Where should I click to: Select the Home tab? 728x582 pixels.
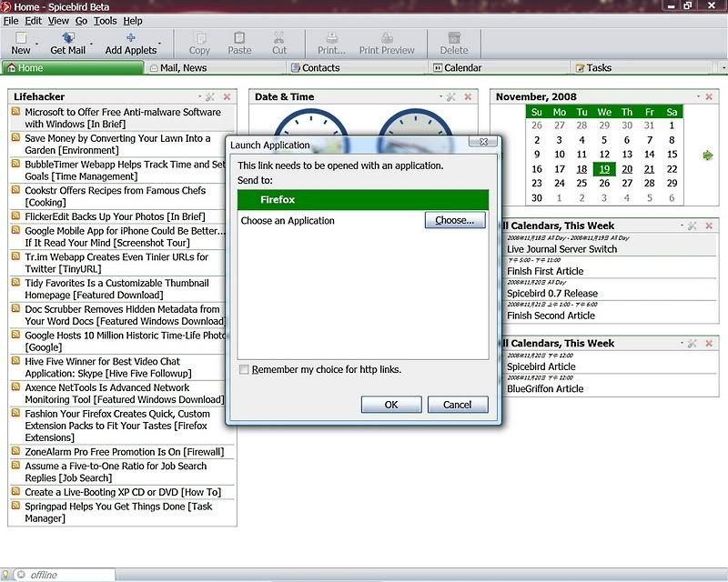73,68
